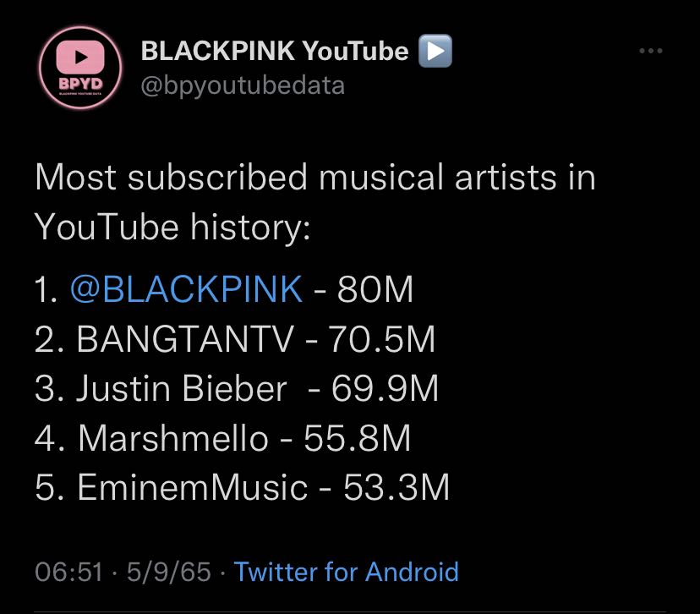Click the 06:51 timestamp
The width and height of the screenshot is (700, 614).
(x=71, y=572)
